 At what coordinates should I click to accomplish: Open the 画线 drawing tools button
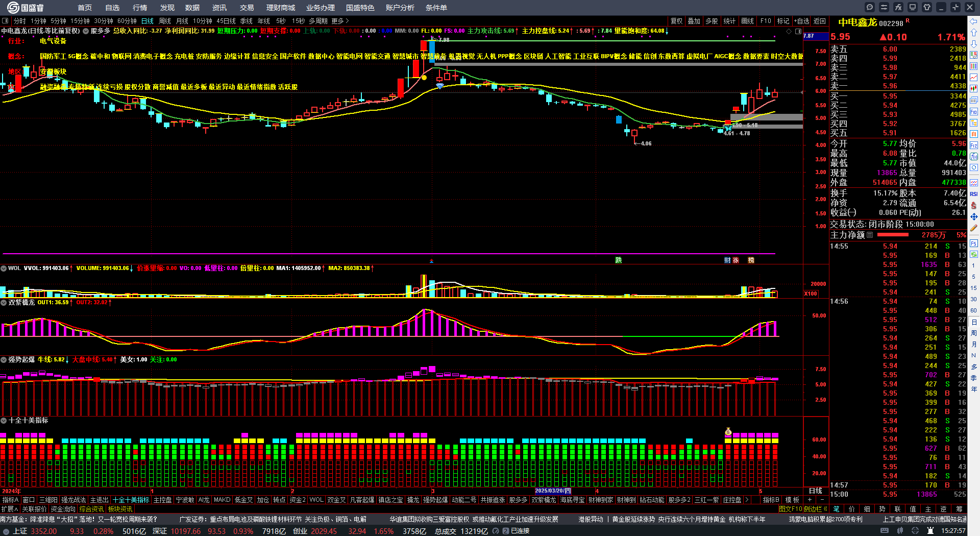point(748,21)
